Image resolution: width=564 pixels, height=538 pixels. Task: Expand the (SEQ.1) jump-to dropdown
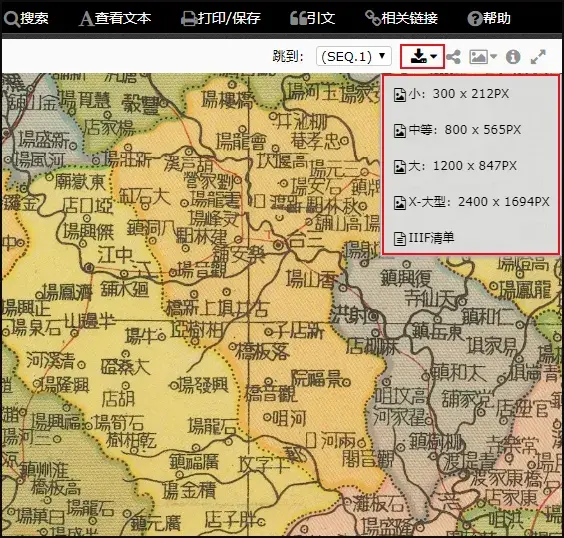tap(354, 56)
